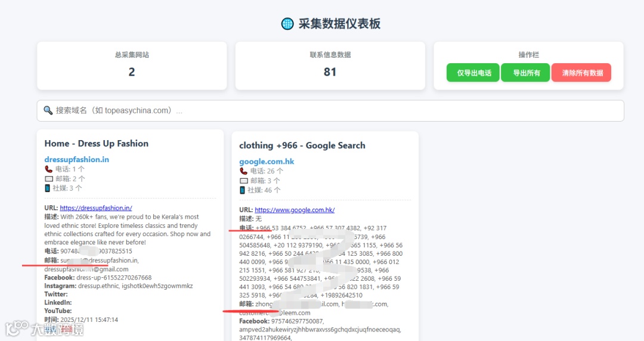Open the https://dressupfashion.in/ URL link
The height and width of the screenshot is (341, 644).
(95, 208)
